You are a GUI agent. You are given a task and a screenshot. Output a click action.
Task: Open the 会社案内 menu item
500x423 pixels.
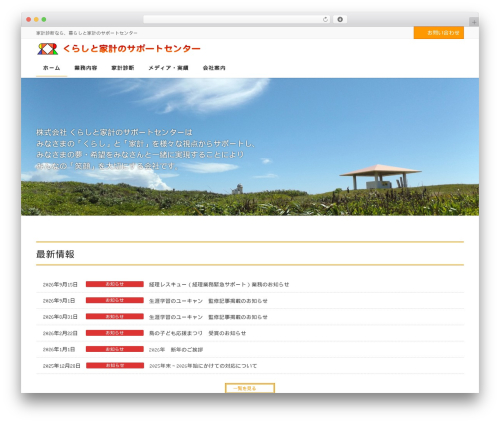pyautogui.click(x=214, y=68)
